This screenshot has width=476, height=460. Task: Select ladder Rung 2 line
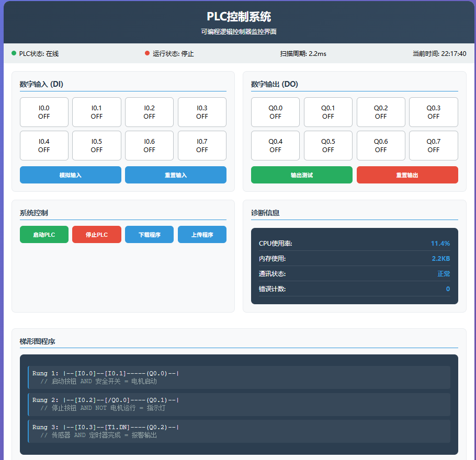239,404
